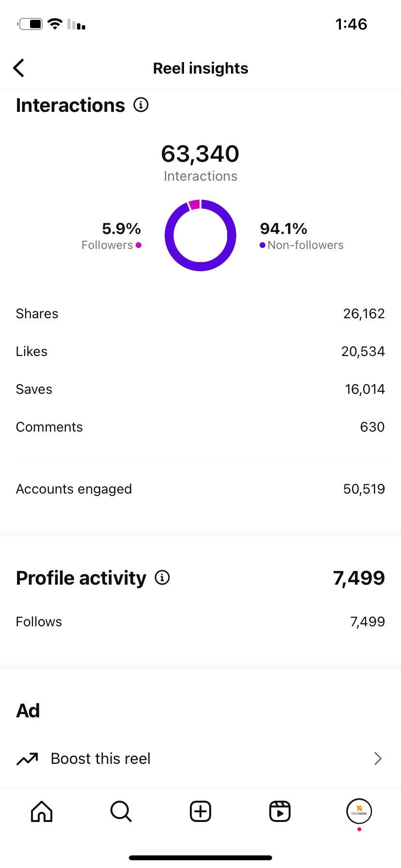Tap Accounts engaged row
Viewport: 401px width, 868px height.
coord(200,489)
